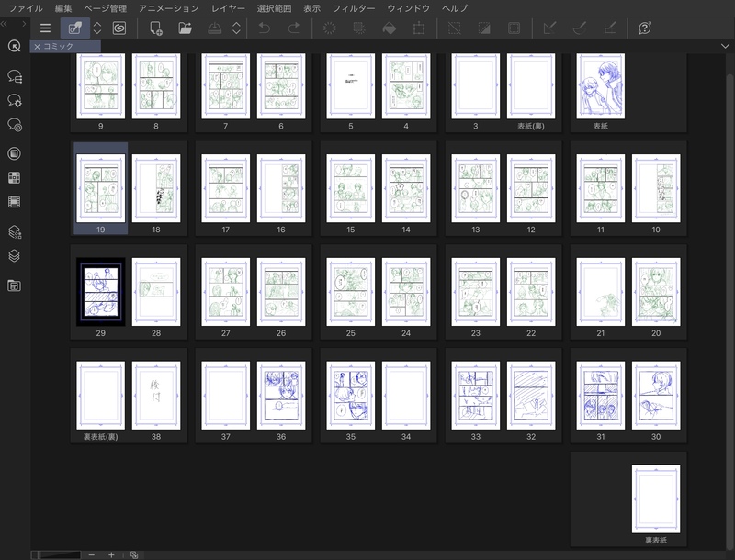Open the 表示 menu
The width and height of the screenshot is (735, 560).
tap(311, 8)
